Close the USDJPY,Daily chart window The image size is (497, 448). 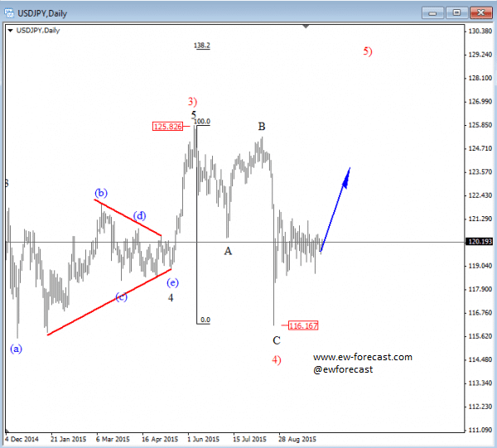point(480,12)
